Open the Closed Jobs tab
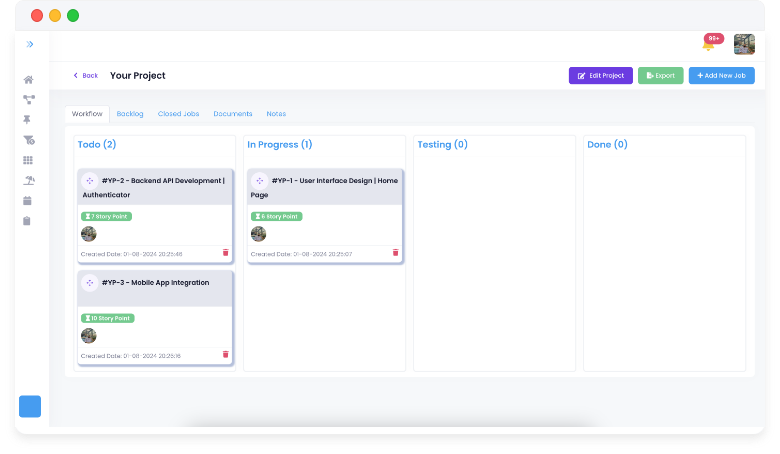This screenshot has height=454, width=780. click(x=178, y=114)
